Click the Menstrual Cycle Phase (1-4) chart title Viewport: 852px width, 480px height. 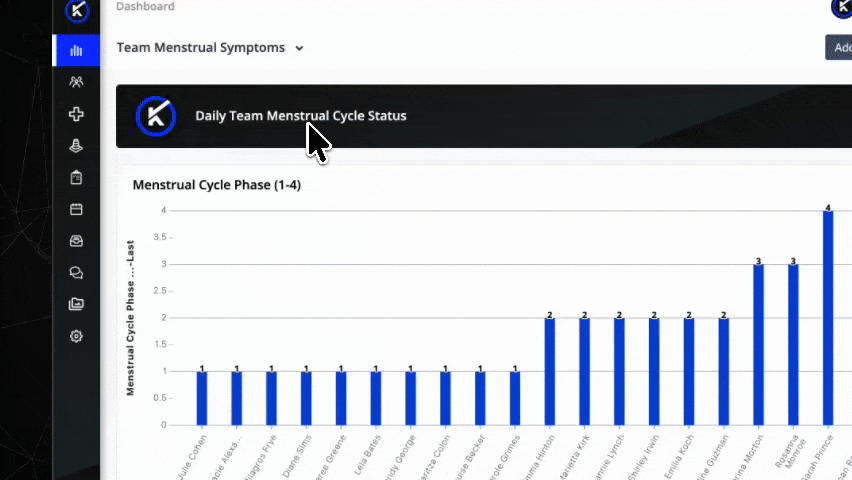coord(216,185)
